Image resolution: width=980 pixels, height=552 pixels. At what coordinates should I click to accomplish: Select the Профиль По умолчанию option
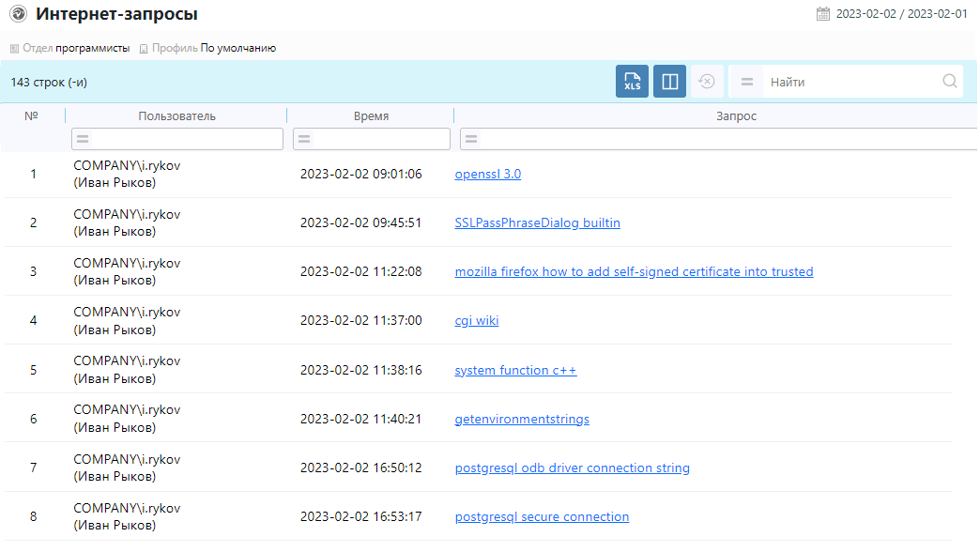point(207,48)
